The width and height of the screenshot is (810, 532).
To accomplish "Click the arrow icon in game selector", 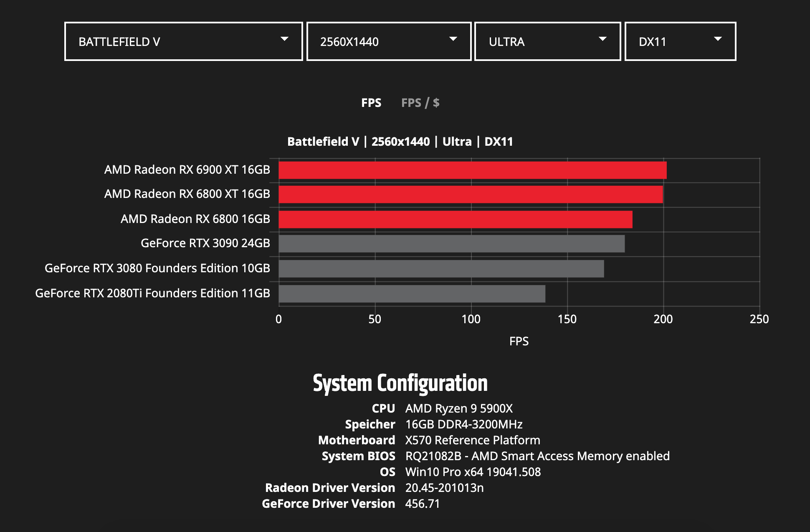I will pos(284,39).
